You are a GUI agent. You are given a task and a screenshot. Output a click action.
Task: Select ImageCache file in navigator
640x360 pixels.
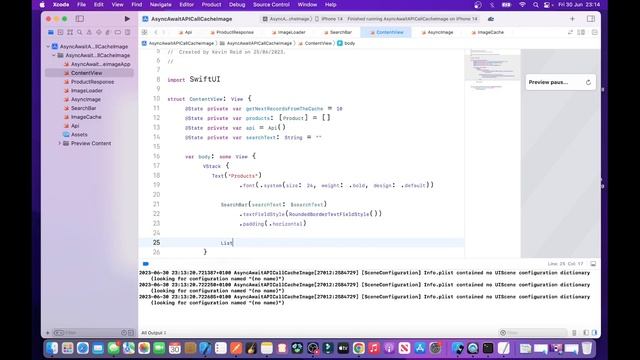83,117
